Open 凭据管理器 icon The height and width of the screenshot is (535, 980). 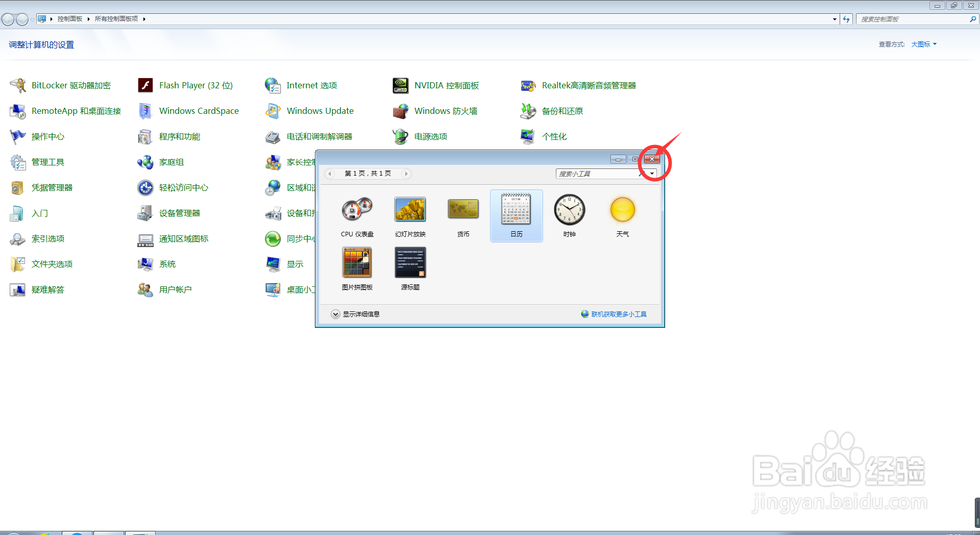click(x=18, y=187)
